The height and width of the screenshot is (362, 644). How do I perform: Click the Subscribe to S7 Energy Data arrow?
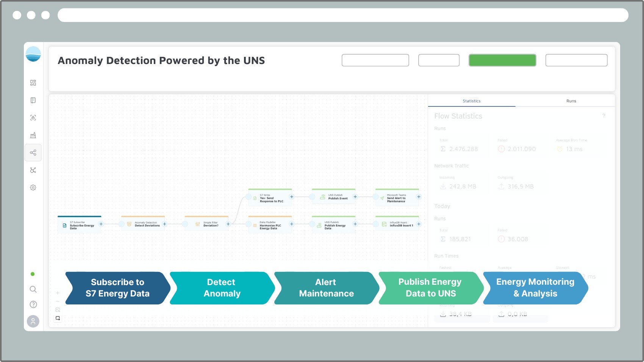coord(117,288)
